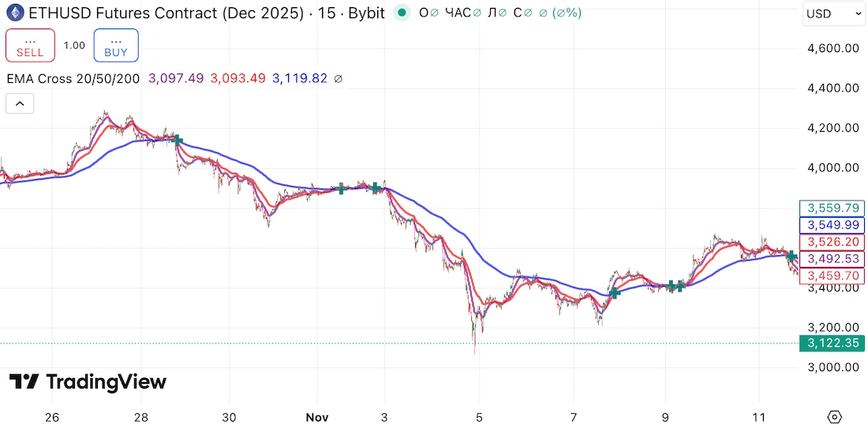Click the blue 3,549.99 price label
Image resolution: width=868 pixels, height=428 pixels.
point(833,225)
